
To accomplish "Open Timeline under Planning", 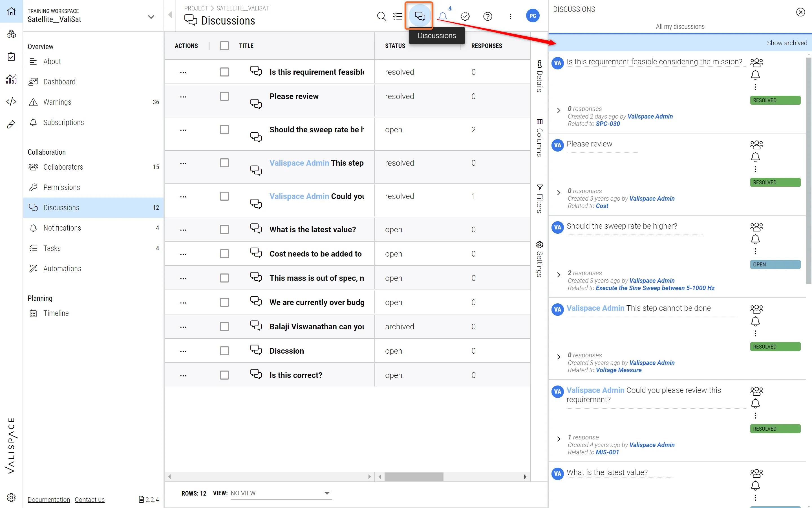I will pos(93,313).
